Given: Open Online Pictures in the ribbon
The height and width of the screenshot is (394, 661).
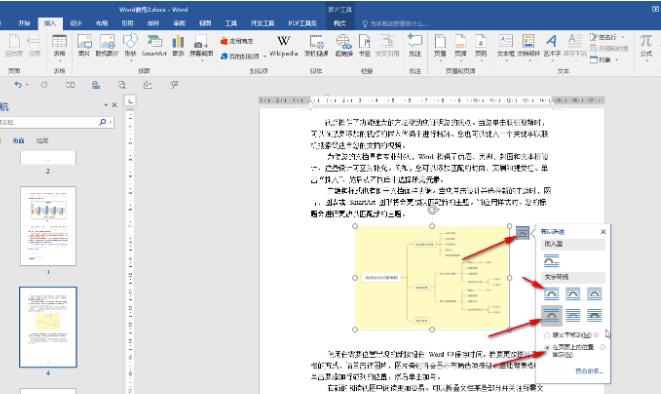Looking at the screenshot, I should point(107,46).
